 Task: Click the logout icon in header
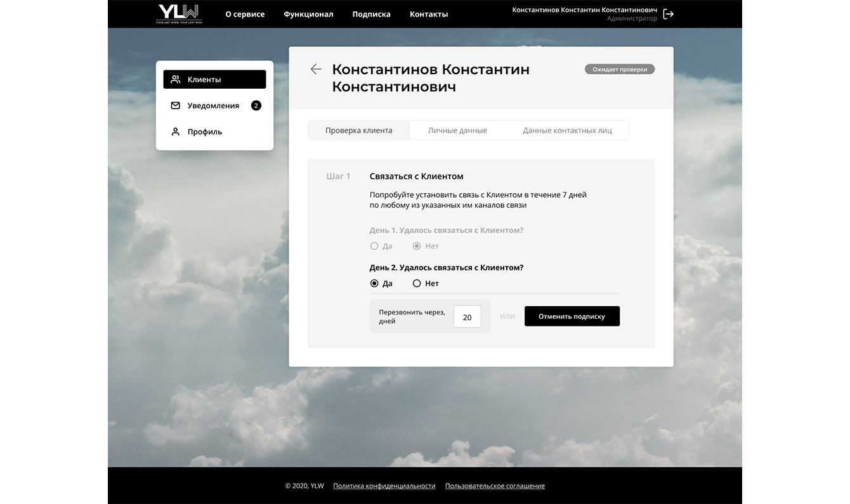click(668, 14)
